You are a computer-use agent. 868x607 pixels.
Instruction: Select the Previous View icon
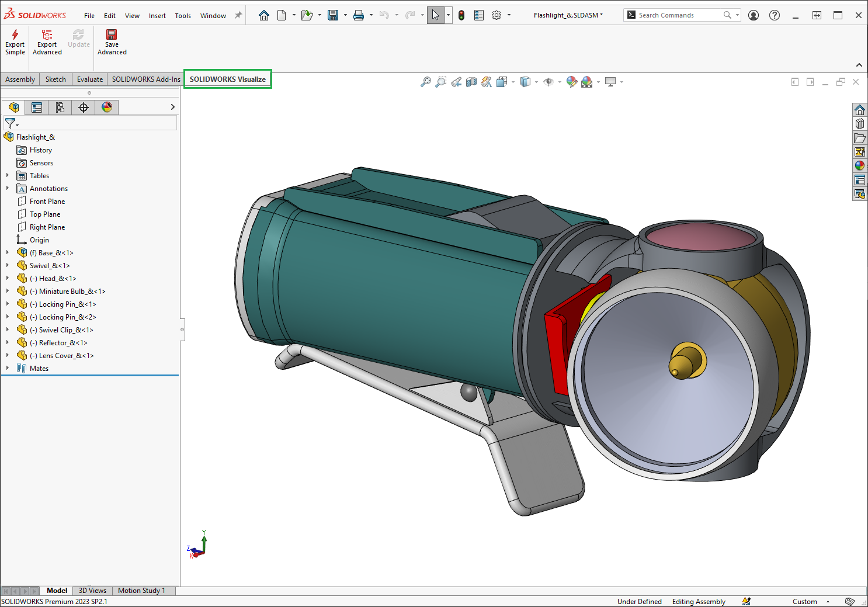pyautogui.click(x=456, y=82)
